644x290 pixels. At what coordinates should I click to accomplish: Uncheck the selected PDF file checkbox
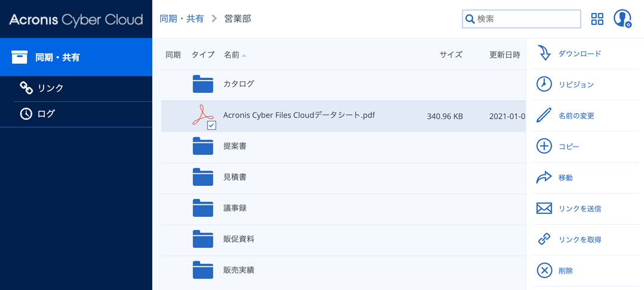tap(212, 126)
